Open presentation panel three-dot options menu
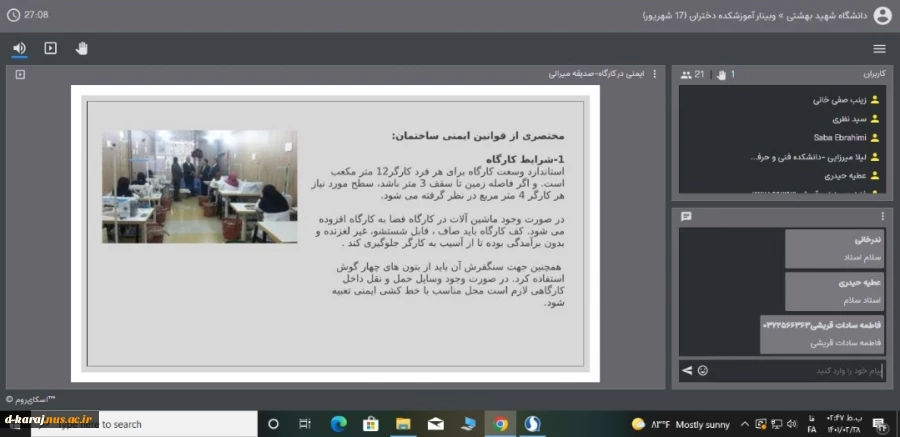The image size is (900, 437). 655,74
